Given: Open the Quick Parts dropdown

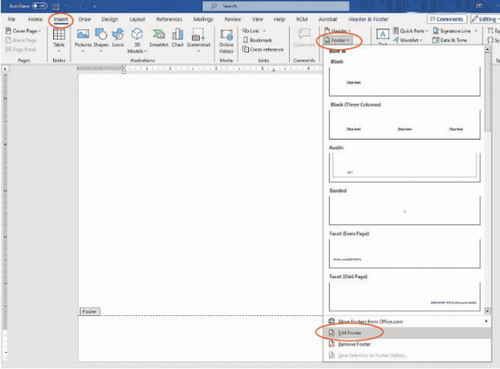Looking at the screenshot, I should click(x=410, y=31).
